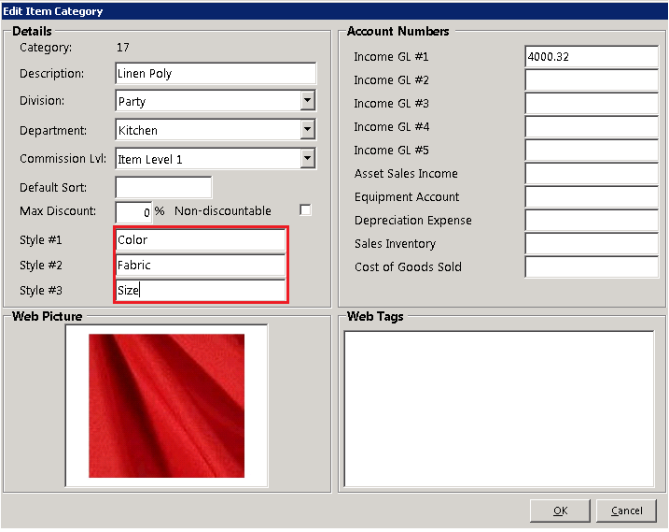Click the Non-discountable label text
Screen dimensions: 669x532
tap(223, 211)
